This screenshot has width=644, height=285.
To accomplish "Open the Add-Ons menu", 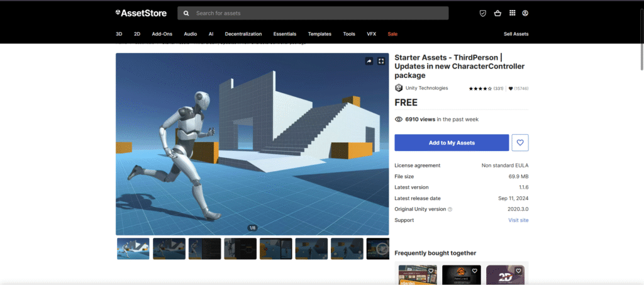I will coord(162,34).
